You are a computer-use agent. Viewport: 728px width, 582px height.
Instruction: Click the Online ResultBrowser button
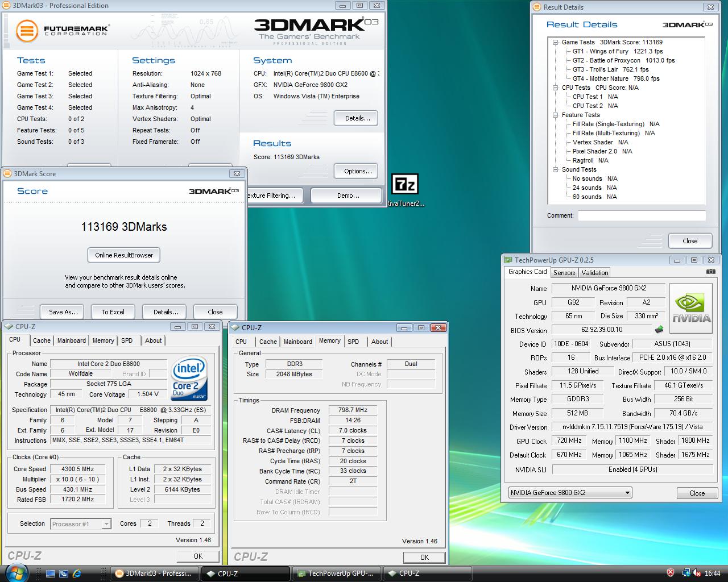tap(124, 255)
